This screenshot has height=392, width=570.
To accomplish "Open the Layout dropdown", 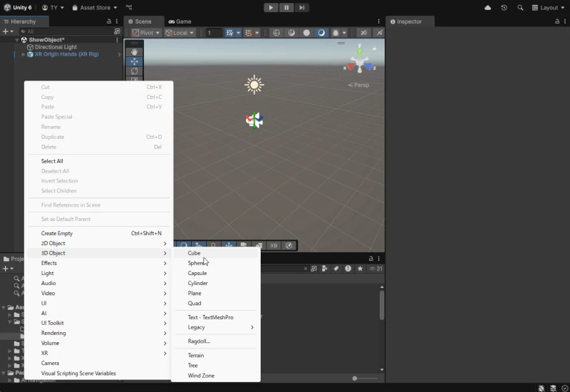I will pos(548,8).
